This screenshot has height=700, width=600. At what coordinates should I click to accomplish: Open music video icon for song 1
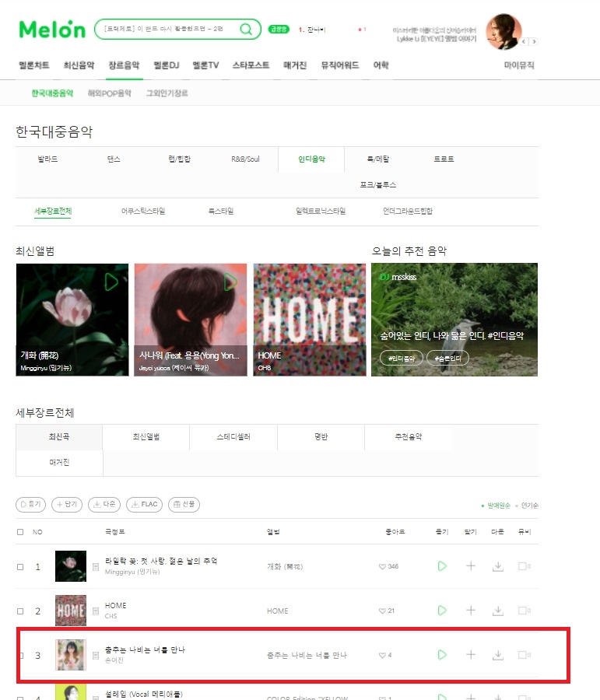[x=524, y=566]
